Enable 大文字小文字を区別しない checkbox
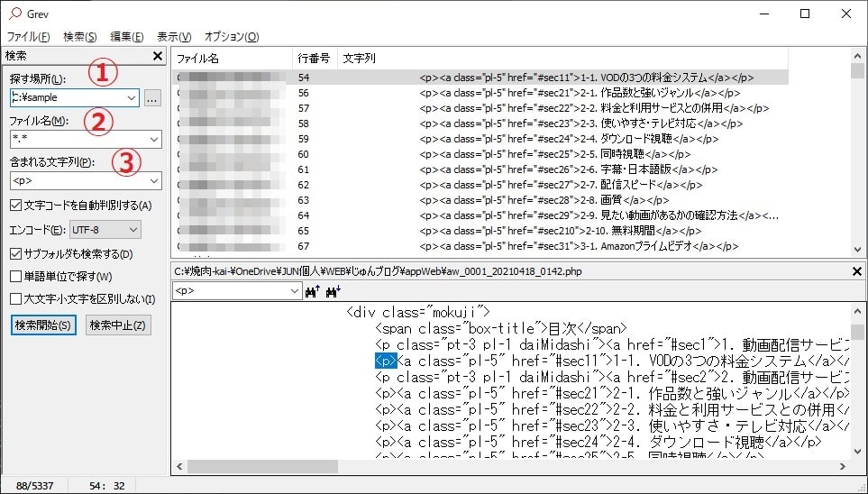This screenshot has width=868, height=494. 15,299
